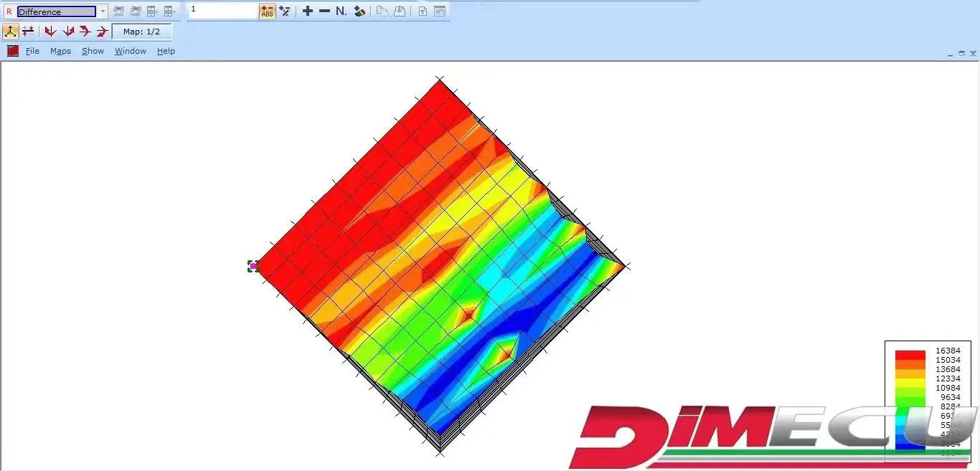The width and height of the screenshot is (980, 471).
Task: Click the red legend swatch at 16384
Action: tap(910, 355)
